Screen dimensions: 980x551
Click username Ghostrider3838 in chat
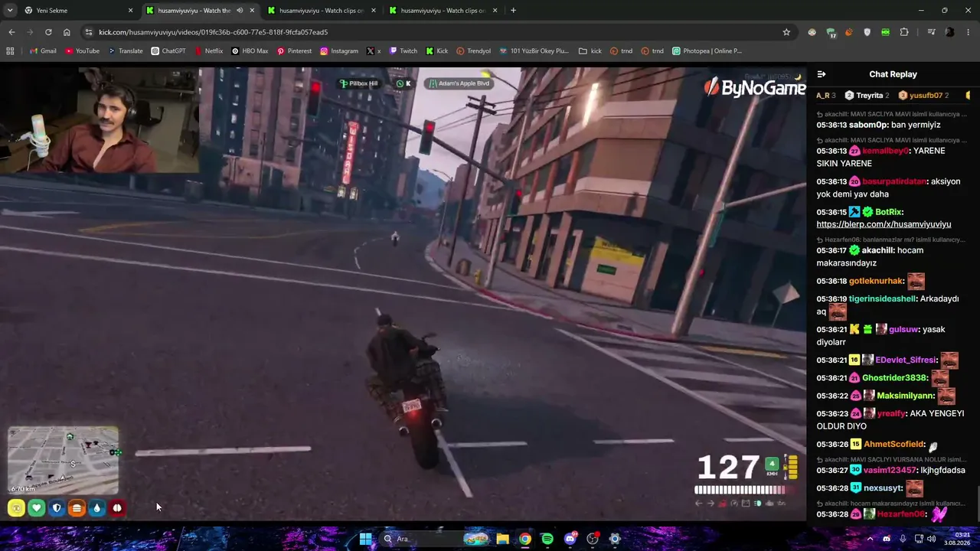coord(894,378)
